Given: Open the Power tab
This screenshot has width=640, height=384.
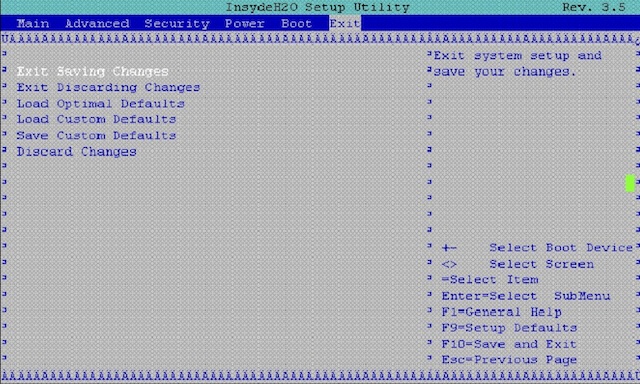Looking at the screenshot, I should (x=244, y=23).
